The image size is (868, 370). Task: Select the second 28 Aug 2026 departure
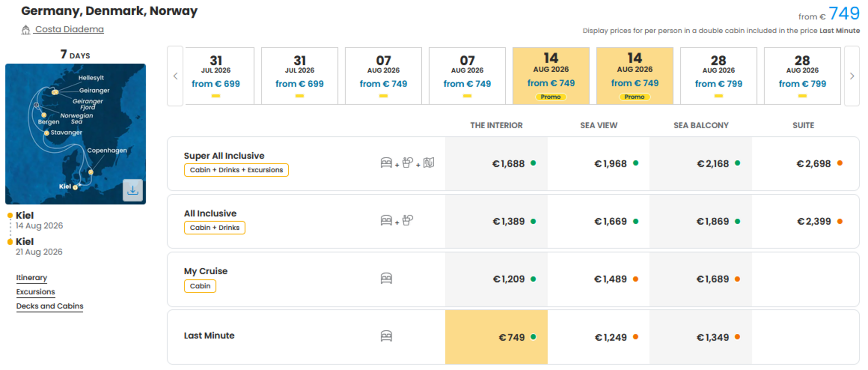pos(802,76)
